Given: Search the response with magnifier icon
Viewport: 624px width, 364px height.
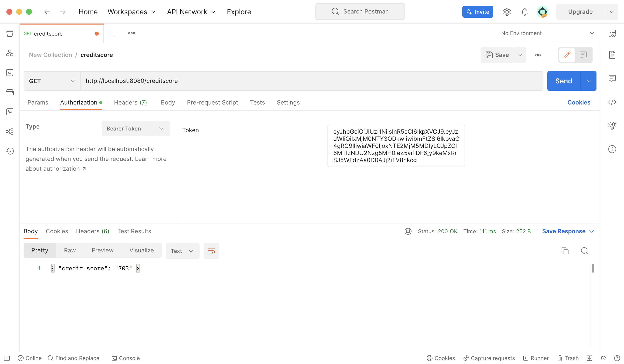Looking at the screenshot, I should (x=584, y=251).
